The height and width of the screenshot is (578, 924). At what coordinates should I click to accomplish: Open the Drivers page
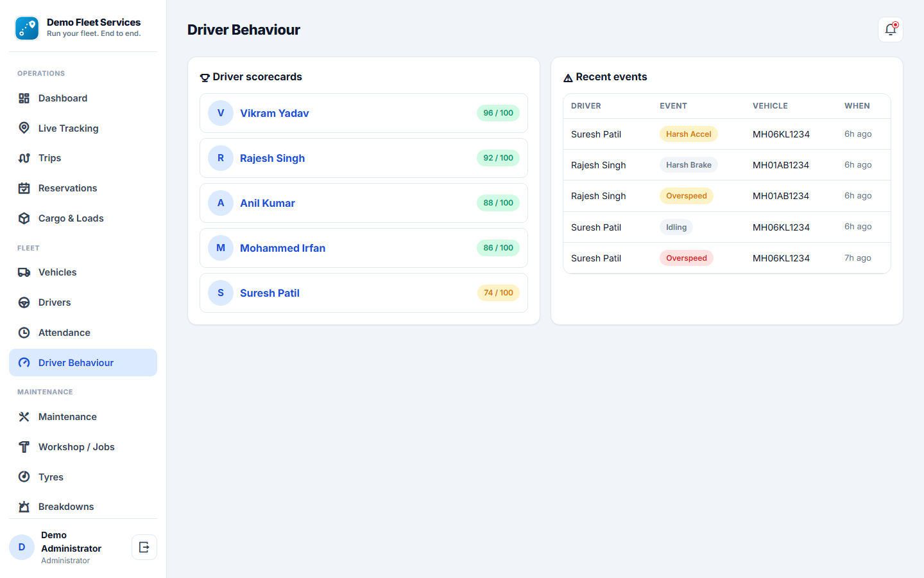[x=83, y=302]
